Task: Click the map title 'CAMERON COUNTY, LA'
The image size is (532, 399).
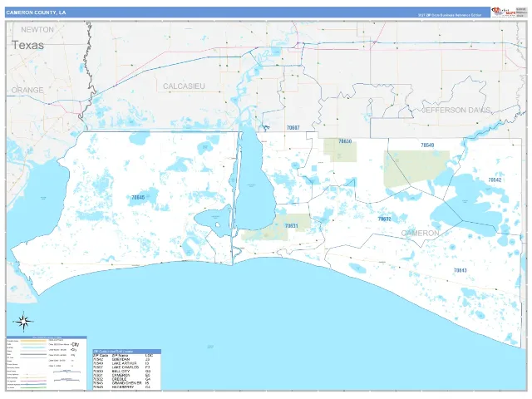Action: pyautogui.click(x=36, y=12)
